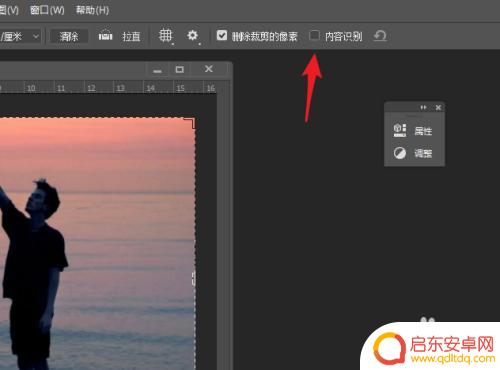Click the reset crop undo arrow icon
Screen dimensions: 500x370
point(380,35)
